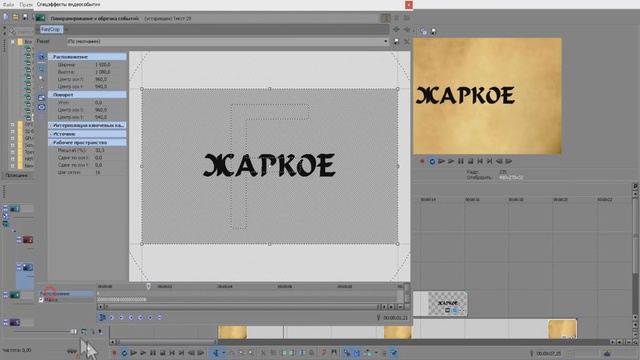This screenshot has height=360, width=640.
Task: Jump to last keyframe button
Action: click(x=140, y=318)
